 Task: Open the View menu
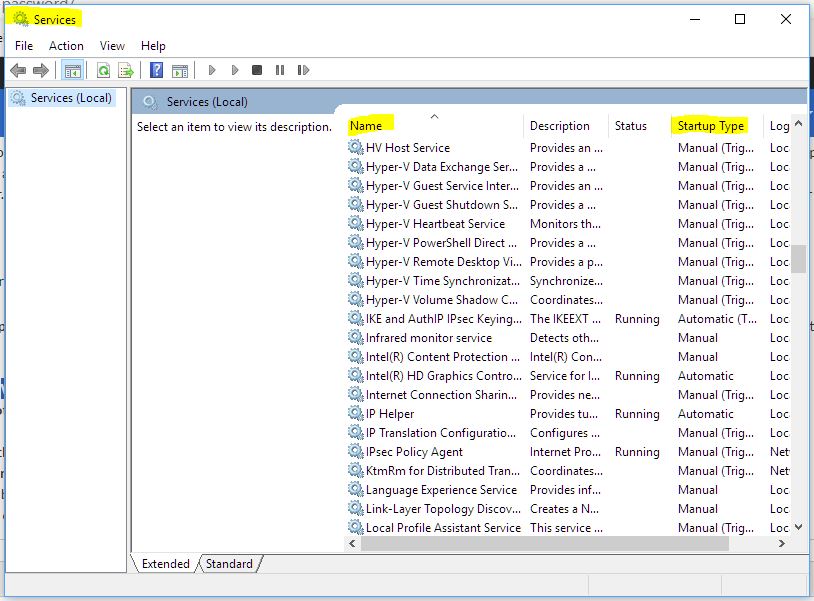click(112, 46)
